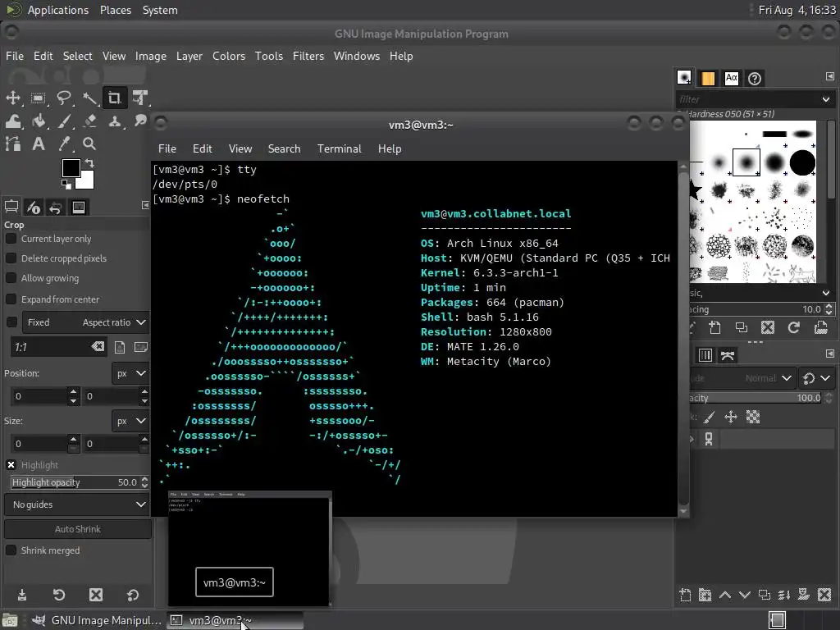Viewport: 840px width, 630px height.
Task: Open the Device Status tab
Action: pos(33,207)
